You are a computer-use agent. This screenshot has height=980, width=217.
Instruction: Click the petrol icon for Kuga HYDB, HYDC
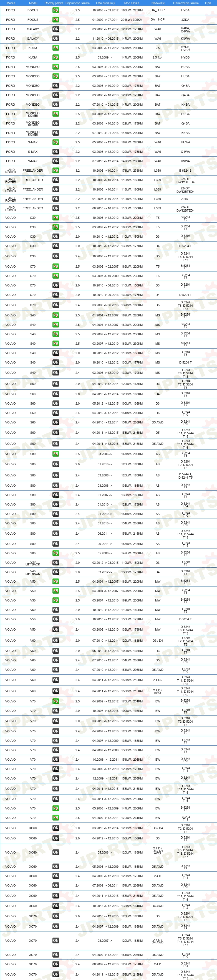point(55,48)
